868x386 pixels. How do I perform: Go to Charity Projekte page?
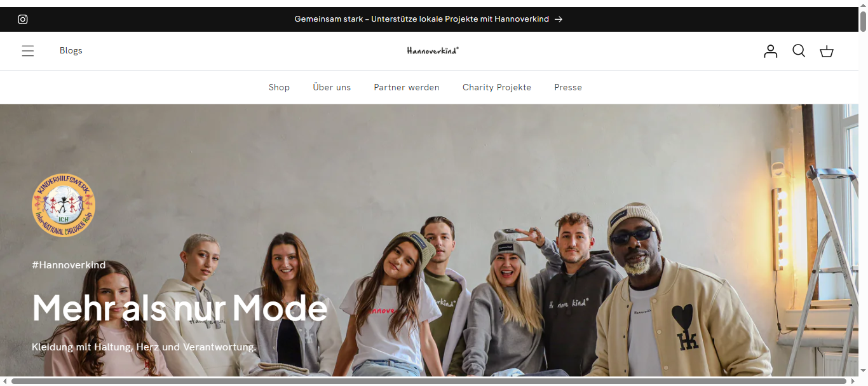(497, 87)
